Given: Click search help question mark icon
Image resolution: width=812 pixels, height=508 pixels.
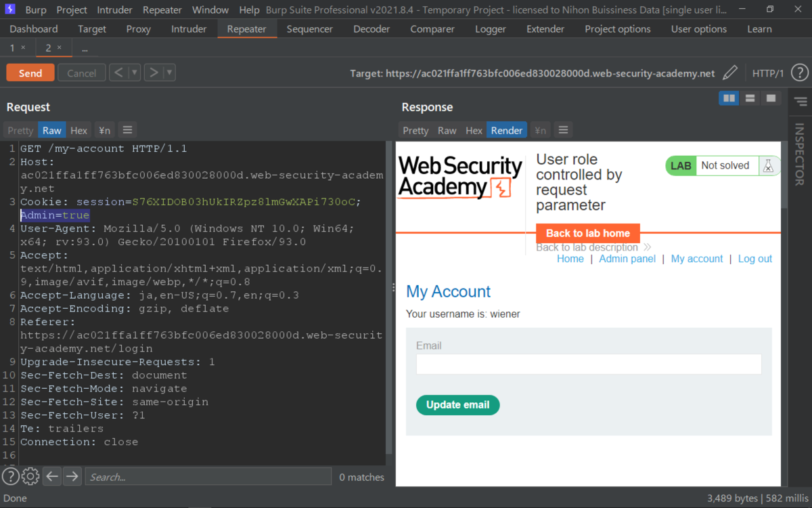Looking at the screenshot, I should click(10, 477).
